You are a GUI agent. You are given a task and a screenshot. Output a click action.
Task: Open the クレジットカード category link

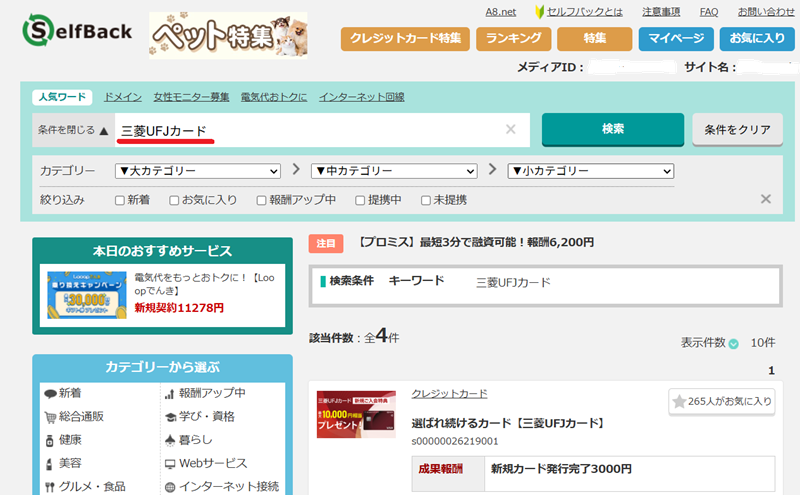coord(449,393)
